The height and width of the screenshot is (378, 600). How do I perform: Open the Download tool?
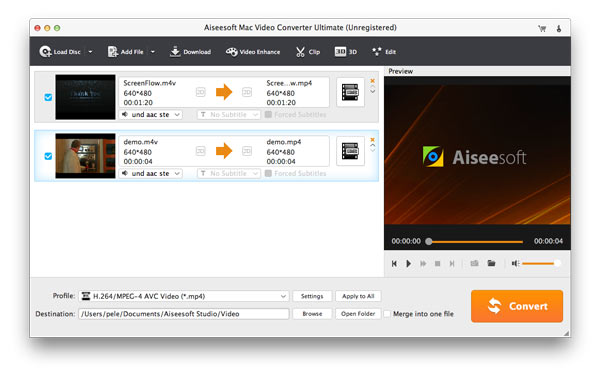(x=190, y=52)
